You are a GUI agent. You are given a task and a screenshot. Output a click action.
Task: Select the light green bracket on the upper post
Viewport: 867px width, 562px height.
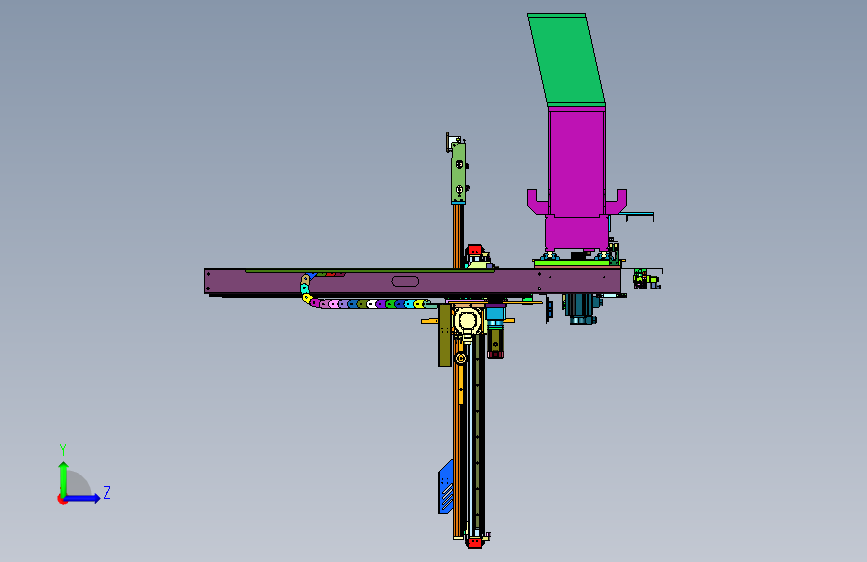(x=458, y=173)
